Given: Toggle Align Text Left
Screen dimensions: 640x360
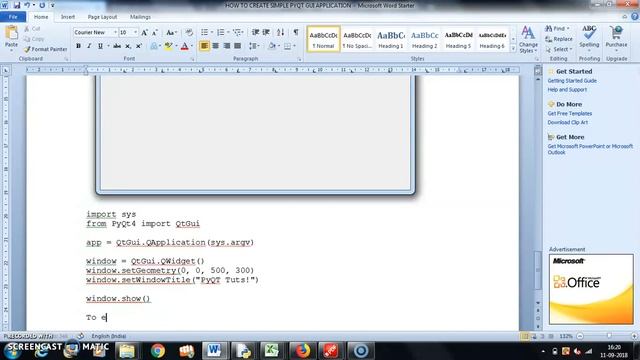Looking at the screenshot, I should pos(204,46).
